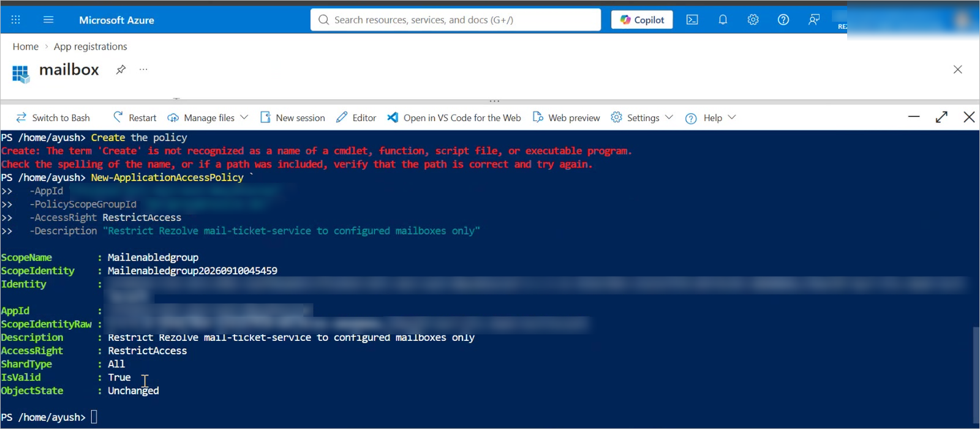This screenshot has height=429, width=980.
Task: Expand the Settings dropdown arrow
Action: 669,118
